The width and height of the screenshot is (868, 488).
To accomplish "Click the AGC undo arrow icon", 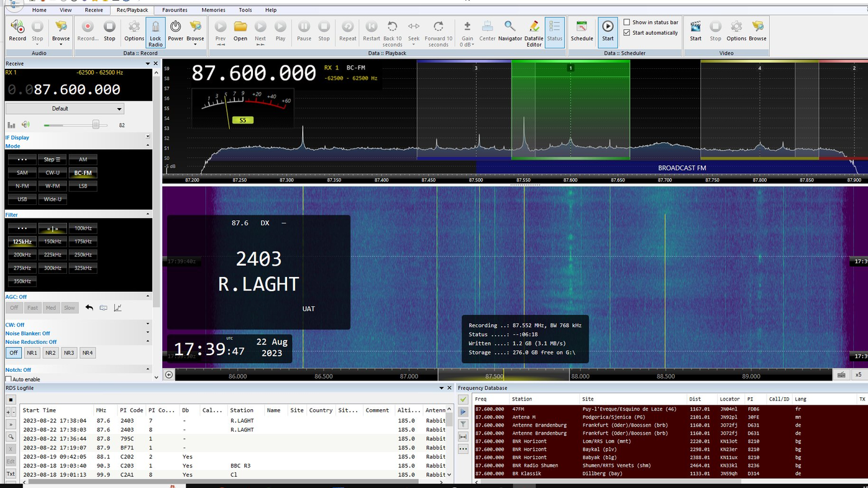I will coord(89,307).
